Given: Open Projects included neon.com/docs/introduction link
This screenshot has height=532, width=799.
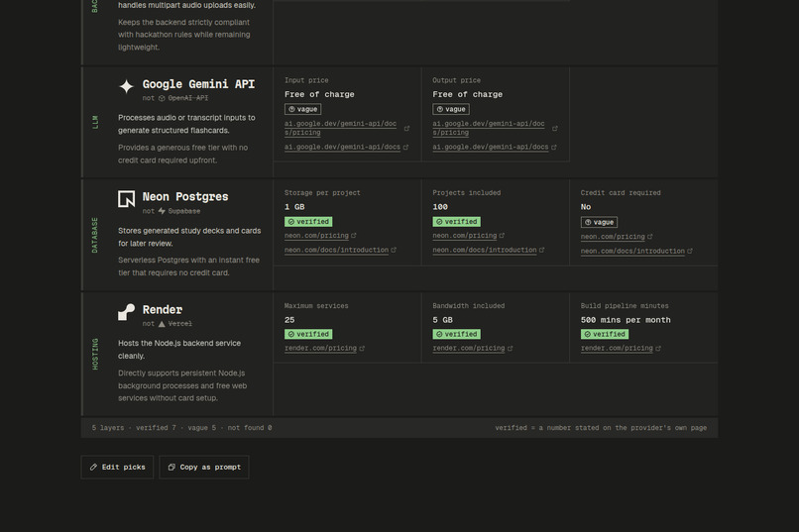Looking at the screenshot, I should click(484, 250).
